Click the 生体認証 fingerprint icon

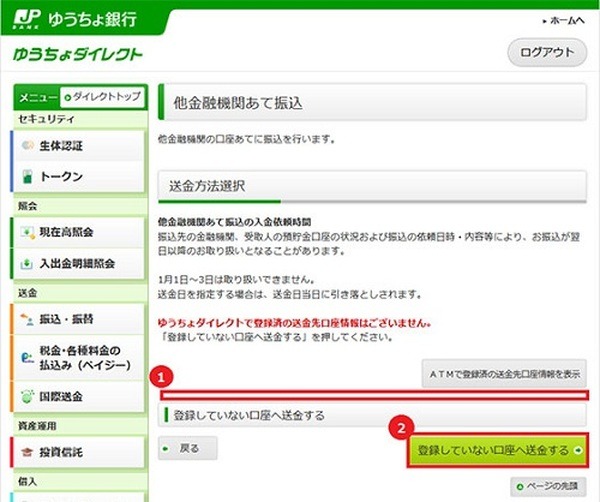click(27, 145)
